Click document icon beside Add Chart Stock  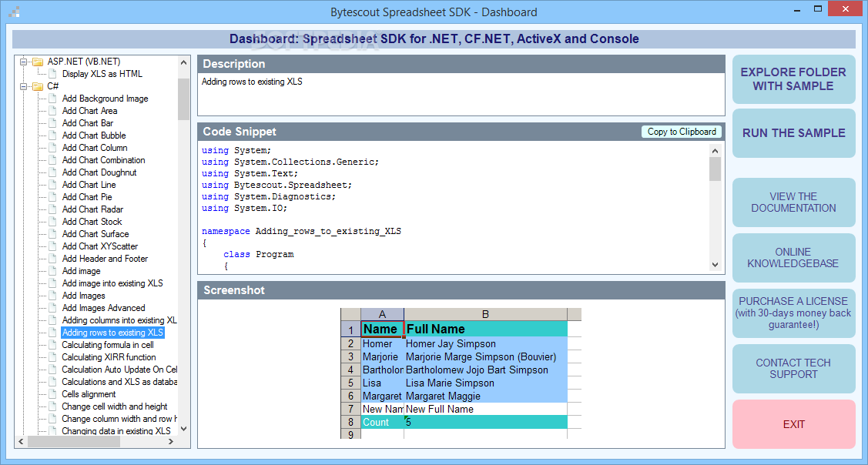pyautogui.click(x=52, y=222)
